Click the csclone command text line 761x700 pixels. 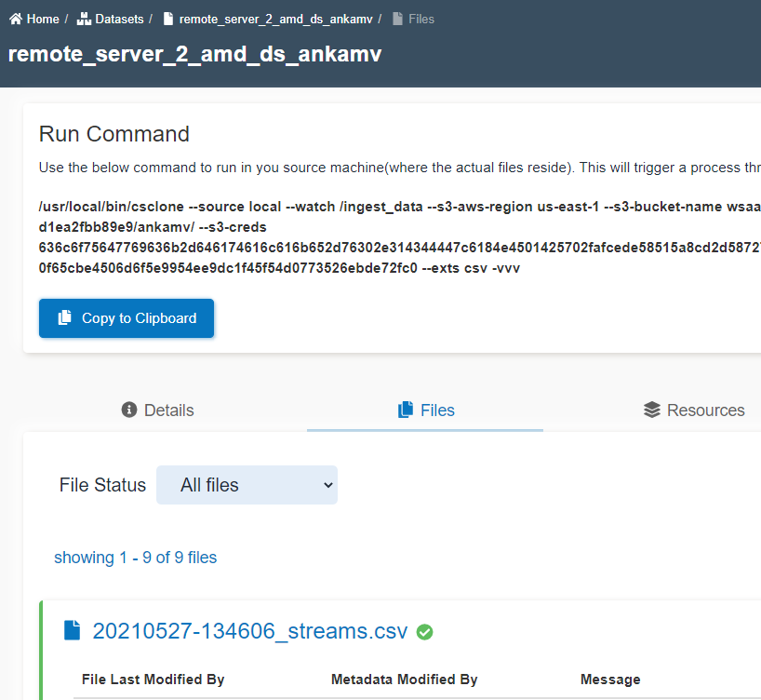pos(400,207)
